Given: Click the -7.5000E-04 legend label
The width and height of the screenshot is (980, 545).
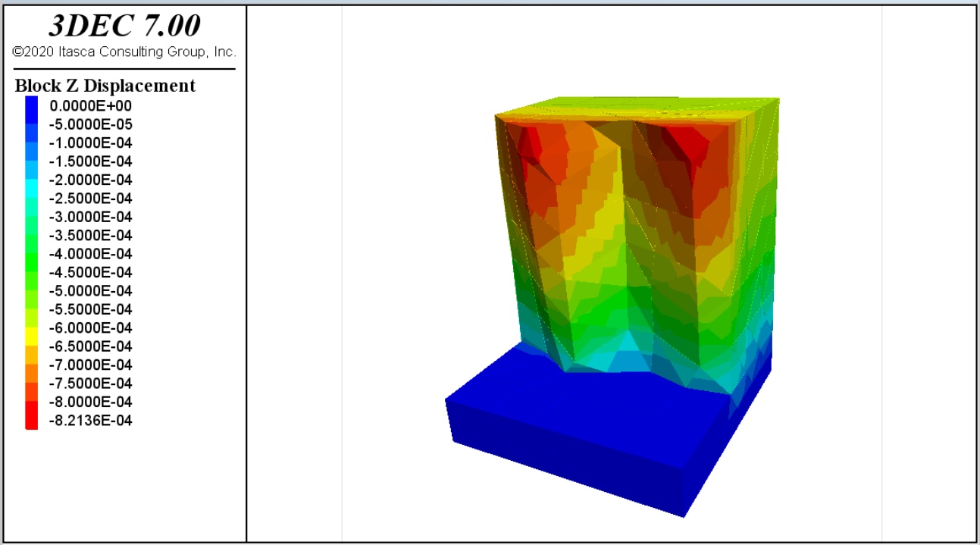Looking at the screenshot, I should pyautogui.click(x=90, y=384).
